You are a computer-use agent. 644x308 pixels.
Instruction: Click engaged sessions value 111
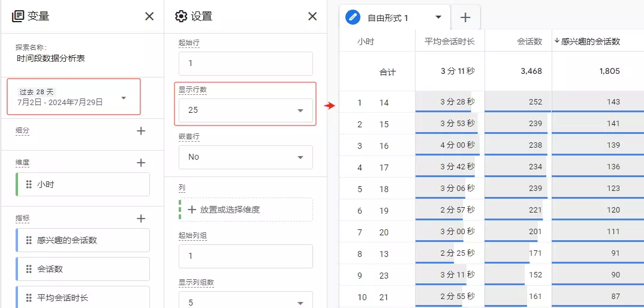click(x=613, y=232)
